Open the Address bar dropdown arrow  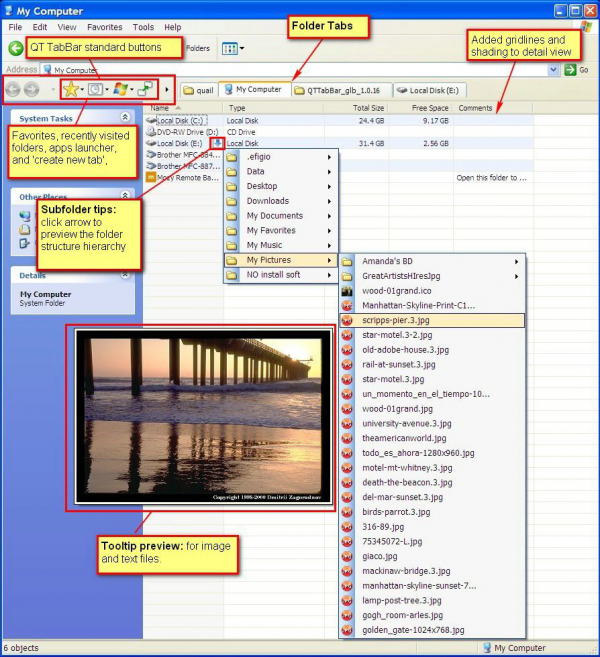click(553, 70)
